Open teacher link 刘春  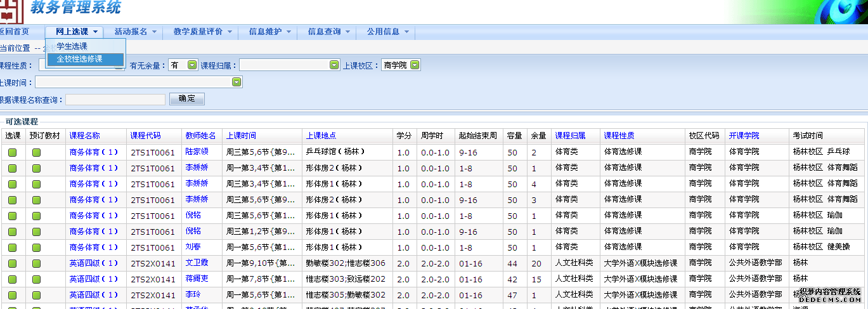point(193,247)
